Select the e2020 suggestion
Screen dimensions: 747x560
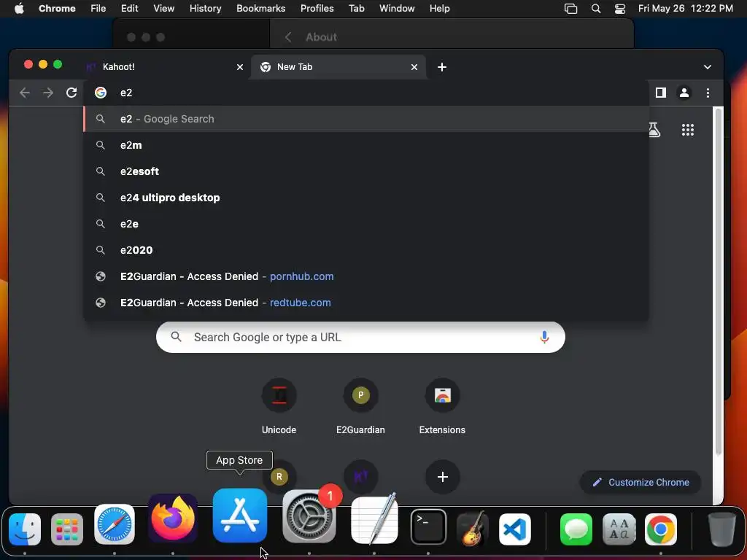pos(366,250)
